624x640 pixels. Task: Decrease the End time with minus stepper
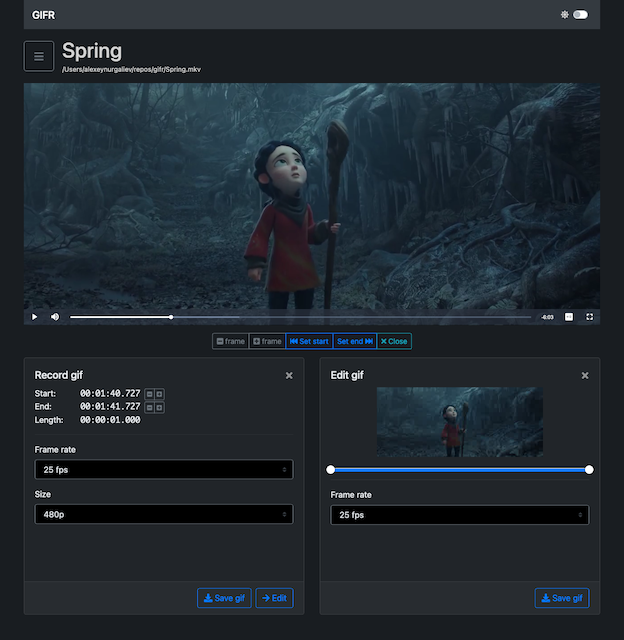(x=149, y=407)
